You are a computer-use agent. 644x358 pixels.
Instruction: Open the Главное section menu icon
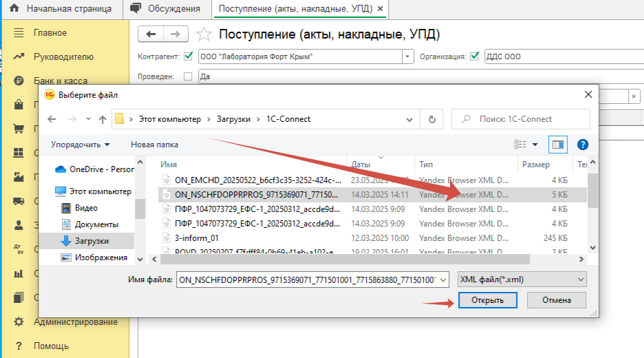click(x=19, y=33)
